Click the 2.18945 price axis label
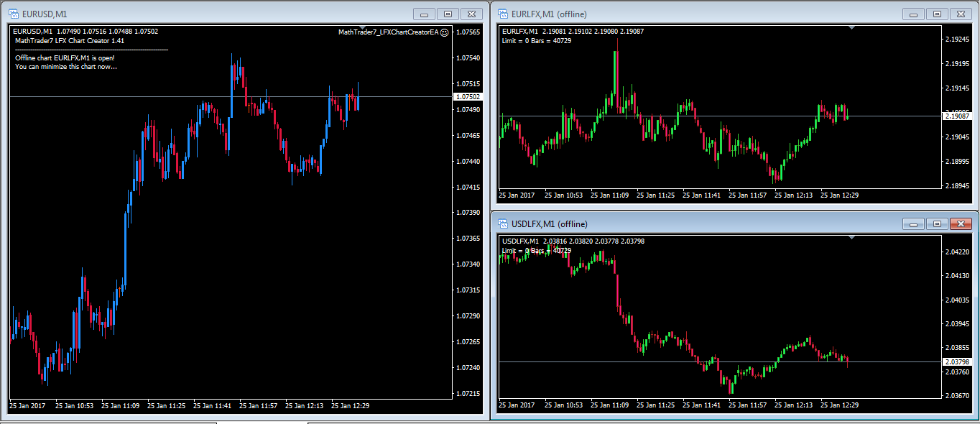Screen dimensions: 980x424 [958, 185]
